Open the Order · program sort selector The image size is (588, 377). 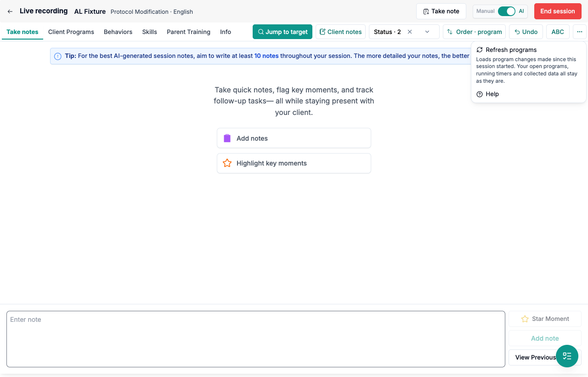click(x=475, y=32)
